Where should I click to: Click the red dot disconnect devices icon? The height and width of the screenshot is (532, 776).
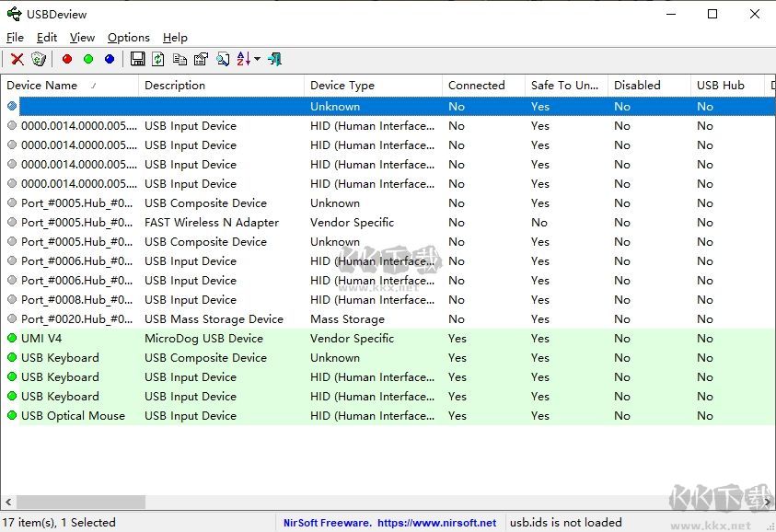[66, 60]
